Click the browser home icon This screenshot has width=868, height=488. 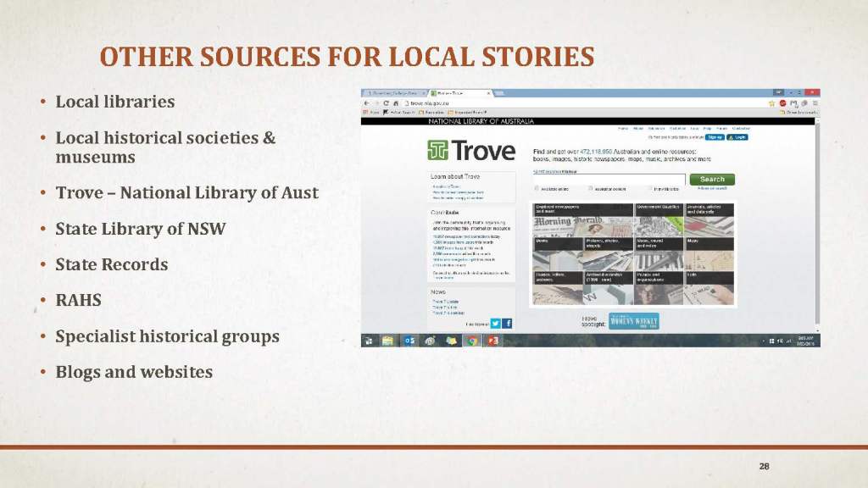click(395, 102)
